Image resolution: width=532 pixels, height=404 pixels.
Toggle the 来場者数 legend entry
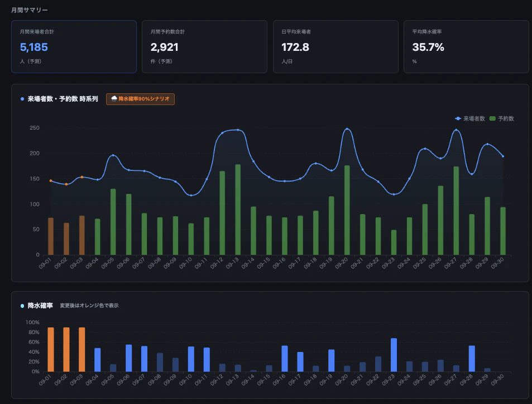point(470,118)
